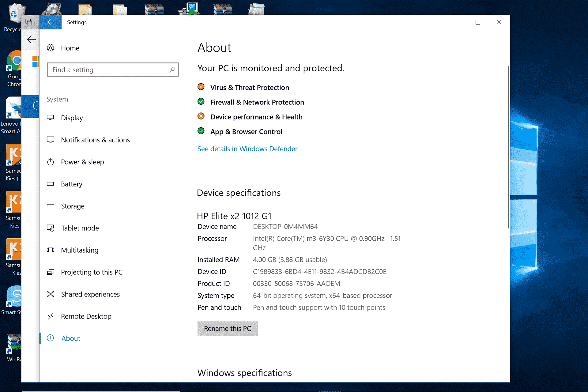Image resolution: width=588 pixels, height=392 pixels.
Task: Click the About info icon
Action: pyautogui.click(x=51, y=338)
